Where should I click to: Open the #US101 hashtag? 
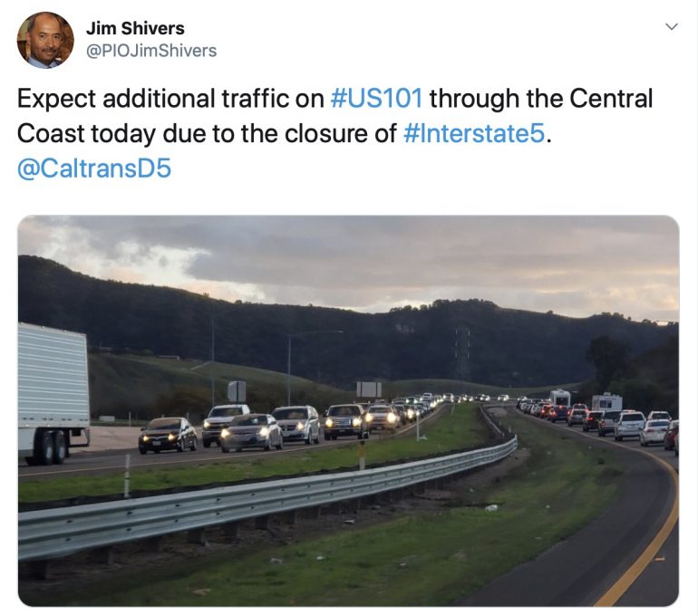click(x=376, y=99)
